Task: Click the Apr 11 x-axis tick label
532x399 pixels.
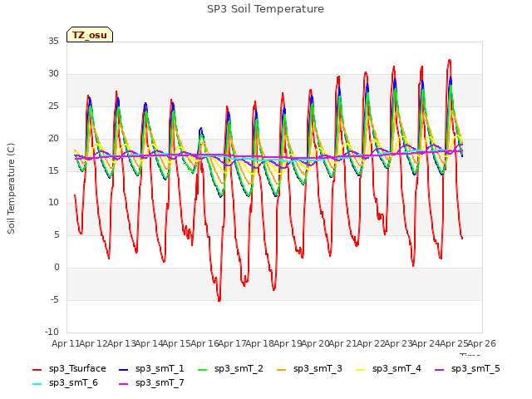Action: click(65, 343)
